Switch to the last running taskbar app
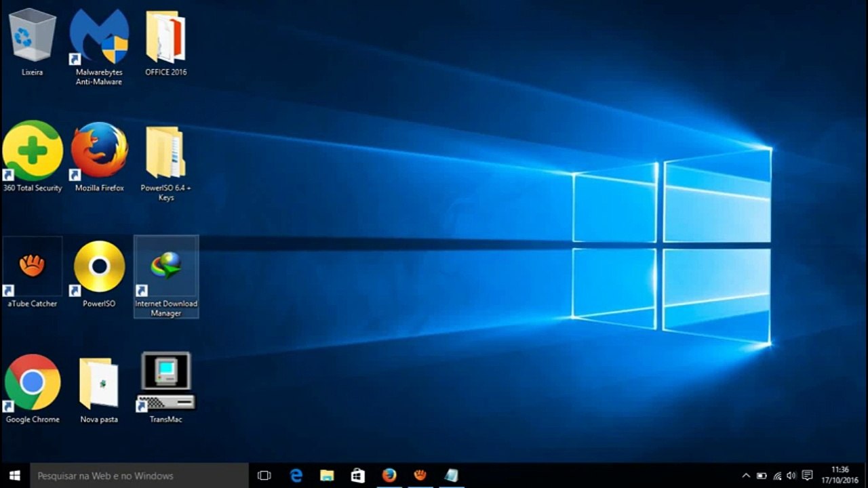Image resolution: width=868 pixels, height=488 pixels. [452, 476]
